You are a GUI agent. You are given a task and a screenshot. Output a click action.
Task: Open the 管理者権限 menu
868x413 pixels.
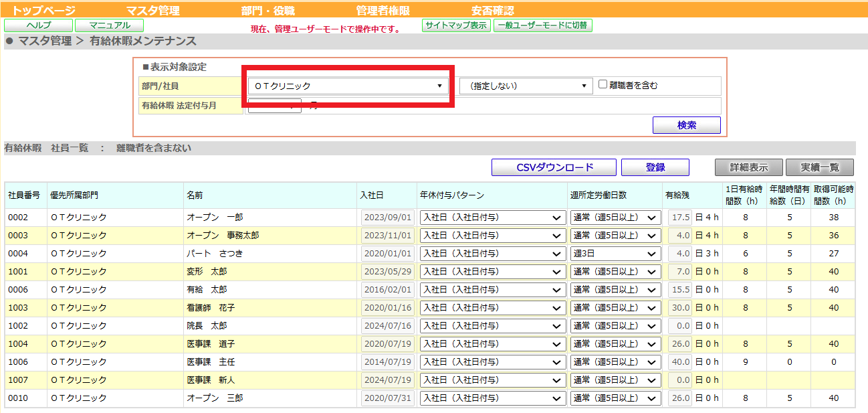point(383,11)
